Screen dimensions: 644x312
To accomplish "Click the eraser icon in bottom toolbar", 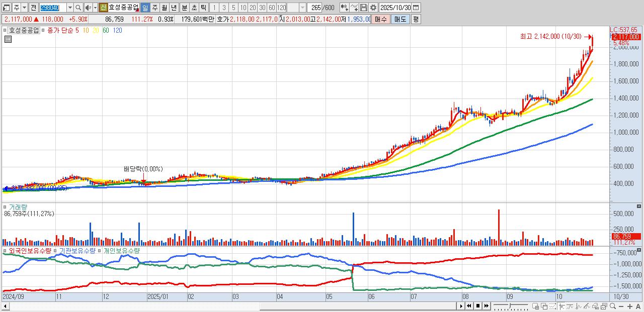I will tap(596, 306).
